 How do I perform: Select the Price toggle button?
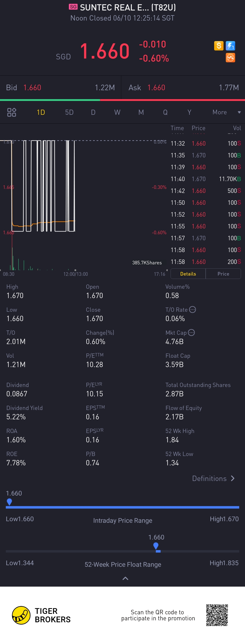click(x=223, y=274)
